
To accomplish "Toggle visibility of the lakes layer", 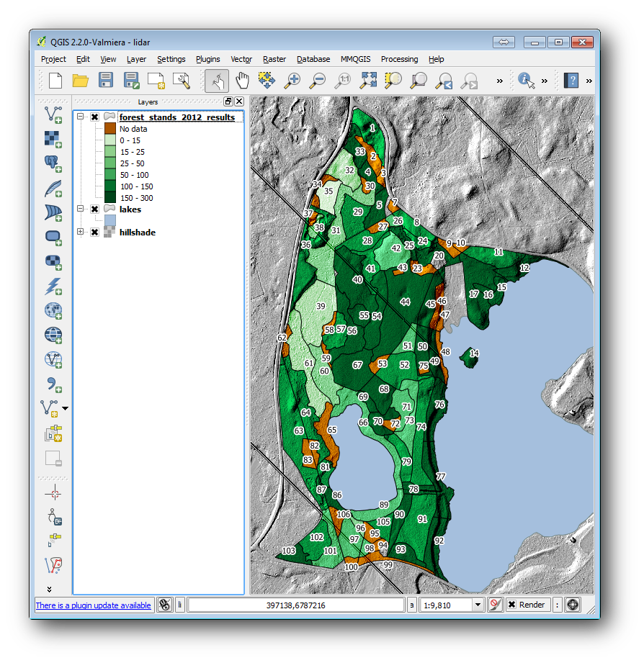I will tap(94, 209).
